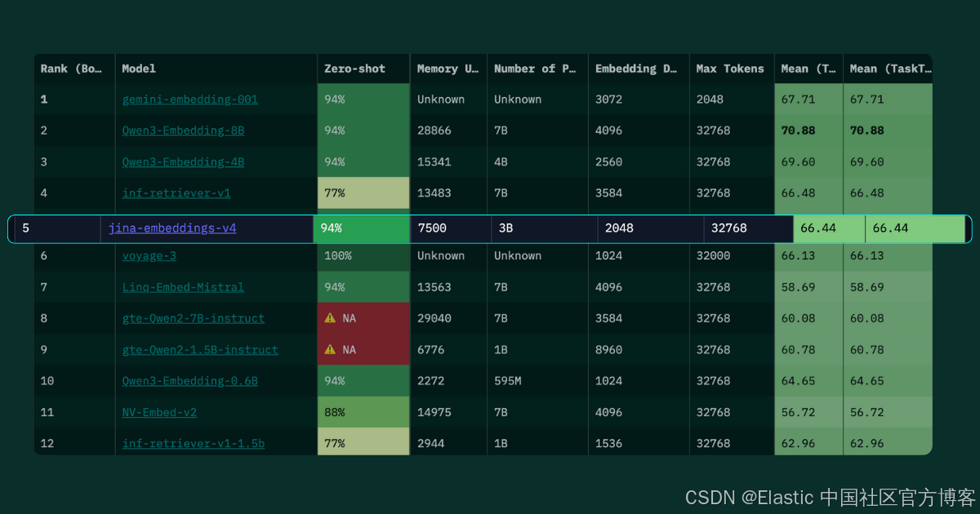Screen dimensions: 980x514
Task: Sort by the Zero-shot column header
Action: (363, 69)
